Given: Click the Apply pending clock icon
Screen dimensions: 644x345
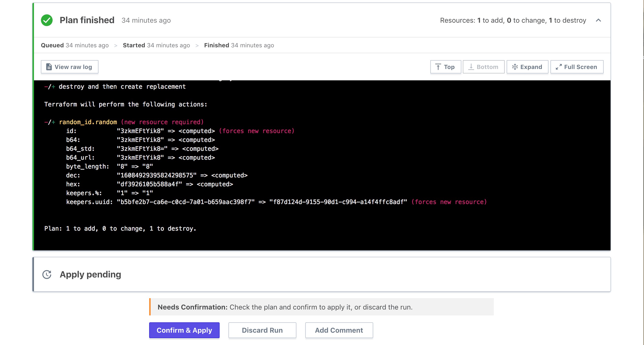Looking at the screenshot, I should (x=47, y=274).
